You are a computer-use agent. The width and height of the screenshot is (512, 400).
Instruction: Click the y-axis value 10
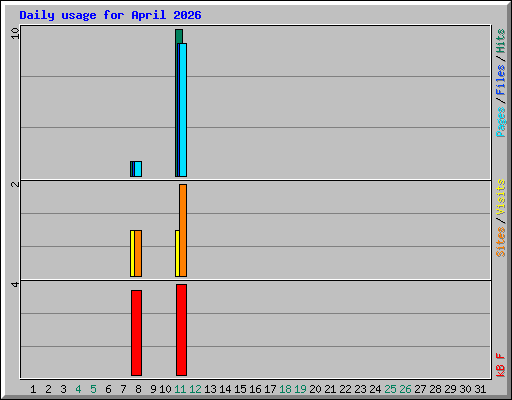coord(15,33)
